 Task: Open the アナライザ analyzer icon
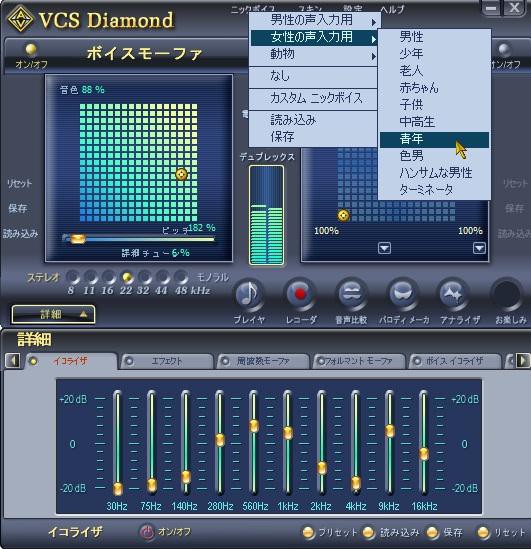[x=454, y=293]
